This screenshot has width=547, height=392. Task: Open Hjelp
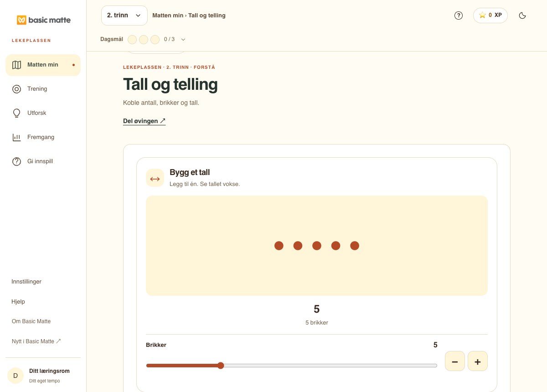point(18,302)
